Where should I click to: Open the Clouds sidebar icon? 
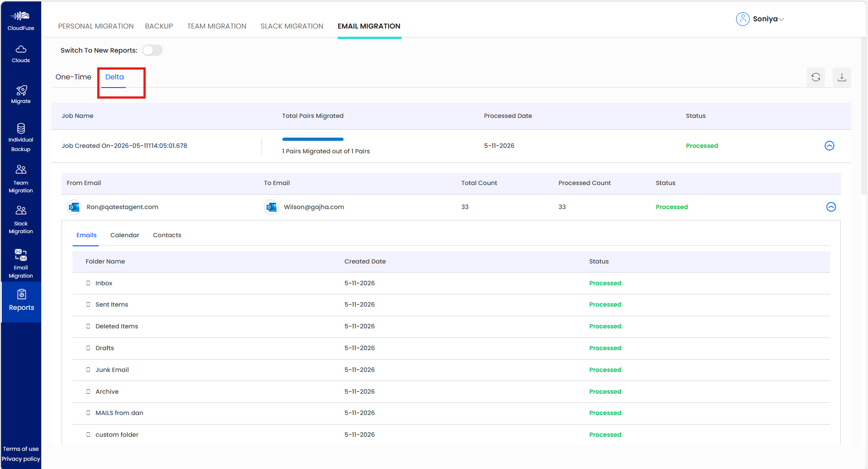pyautogui.click(x=21, y=49)
